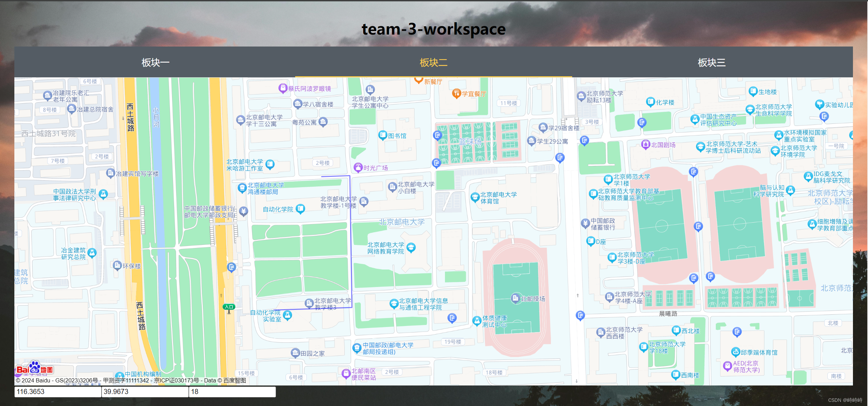Click the 学4楼-A座 marker icon

[609, 297]
